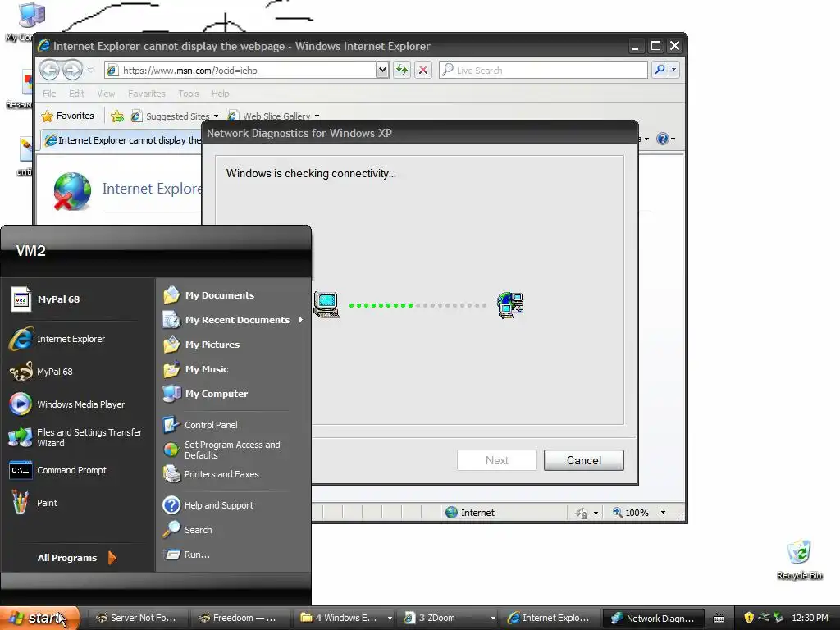Click the IE Stop button
This screenshot has height=630, width=840.
click(423, 70)
